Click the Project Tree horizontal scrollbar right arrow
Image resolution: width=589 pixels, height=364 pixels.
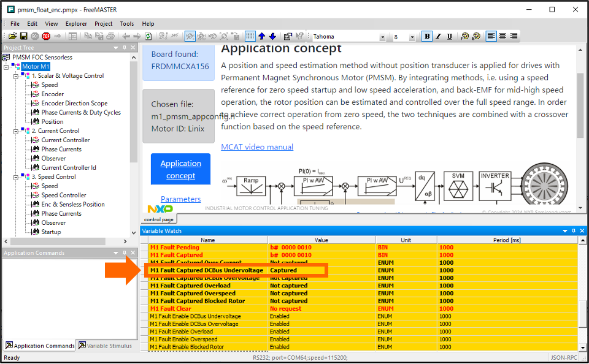pyautogui.click(x=125, y=241)
